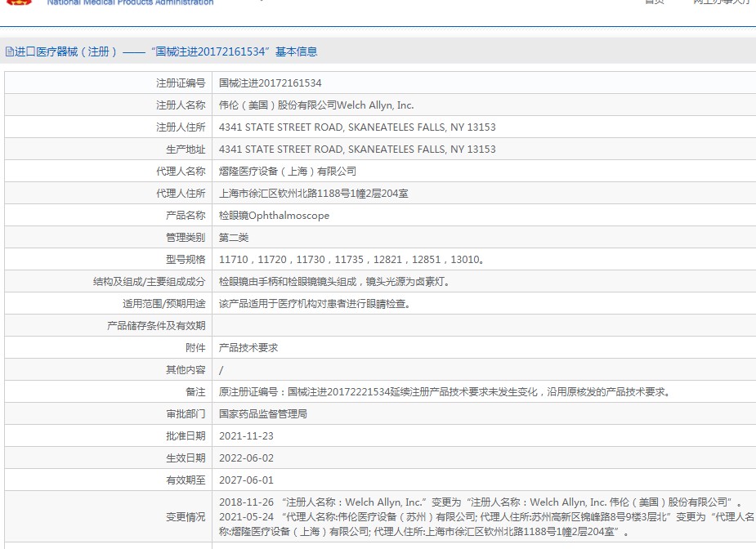Click the 变更情况 label
Viewport: 756px width, 549px height.
pyautogui.click(x=186, y=517)
